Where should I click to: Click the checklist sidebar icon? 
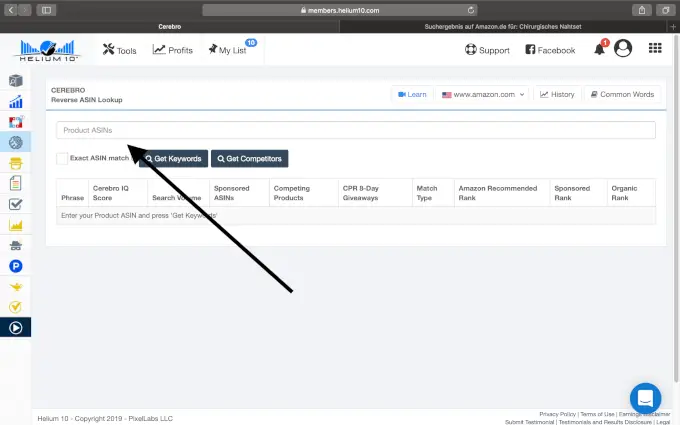click(x=15, y=204)
